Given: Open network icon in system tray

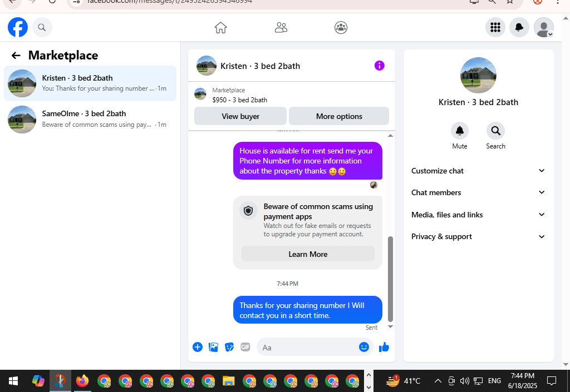Looking at the screenshot, I should tap(478, 381).
